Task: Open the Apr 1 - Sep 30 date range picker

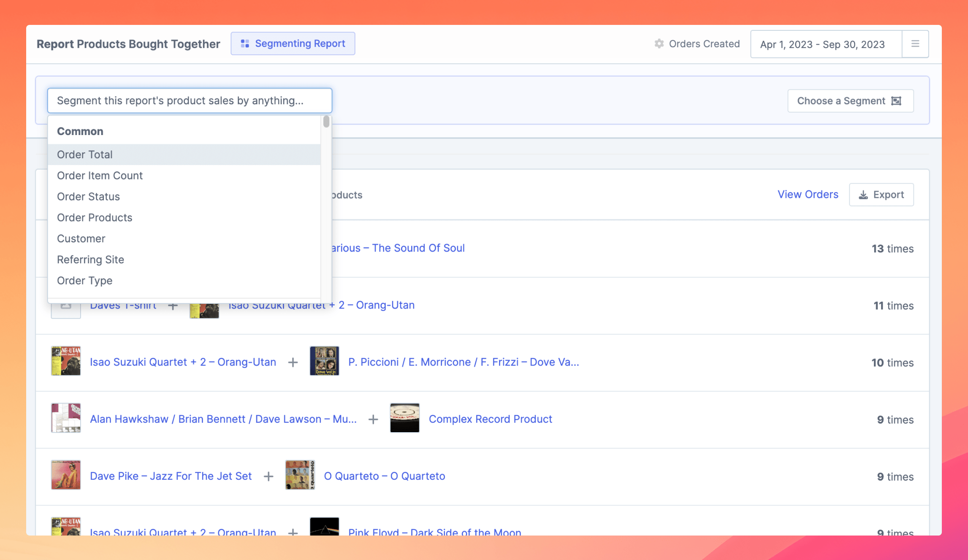Action: tap(822, 44)
